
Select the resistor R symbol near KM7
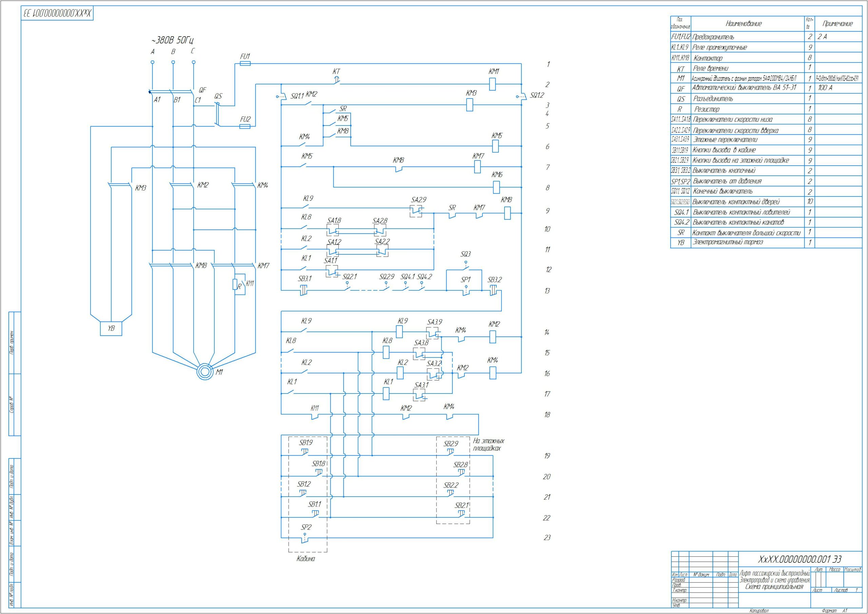tap(235, 285)
